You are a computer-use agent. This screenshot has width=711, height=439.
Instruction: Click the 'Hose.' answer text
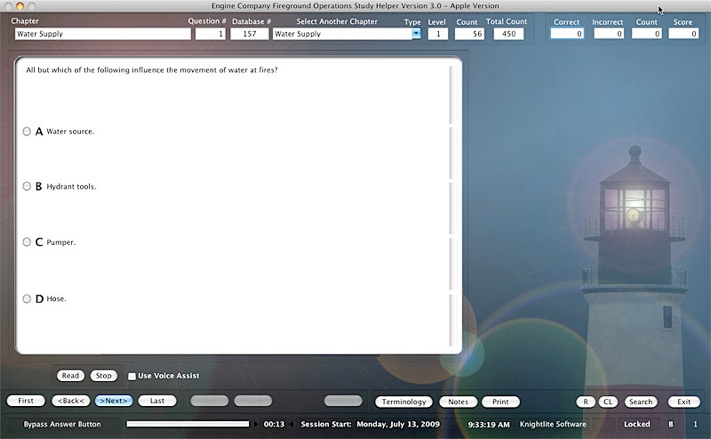tap(56, 299)
